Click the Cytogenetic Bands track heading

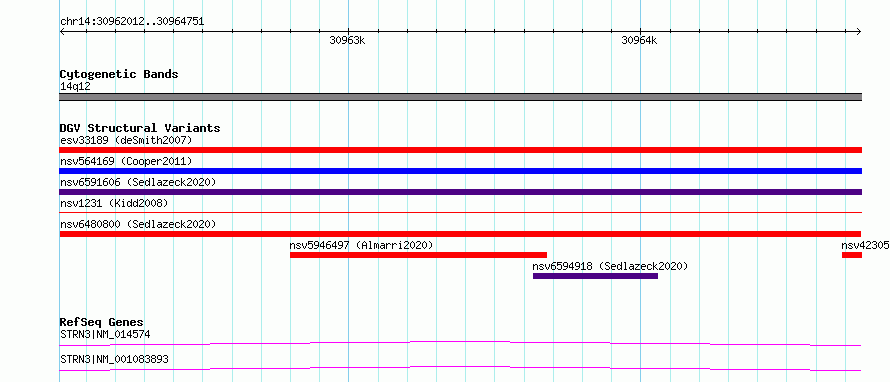119,74
